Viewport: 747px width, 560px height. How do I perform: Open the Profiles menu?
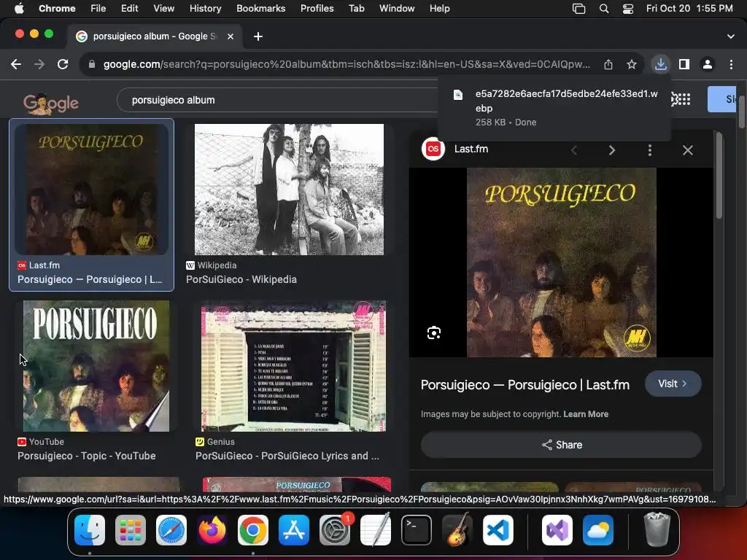click(317, 9)
